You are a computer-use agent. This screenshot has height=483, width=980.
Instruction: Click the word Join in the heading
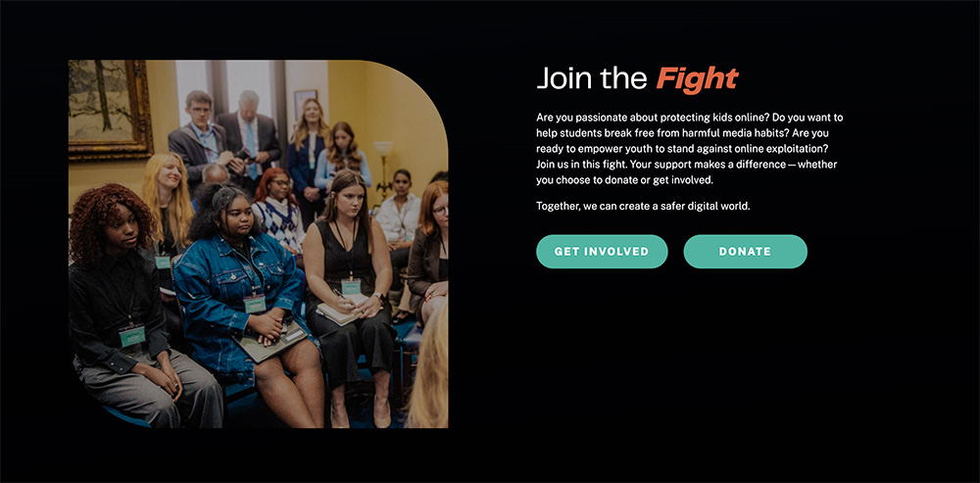[562, 78]
